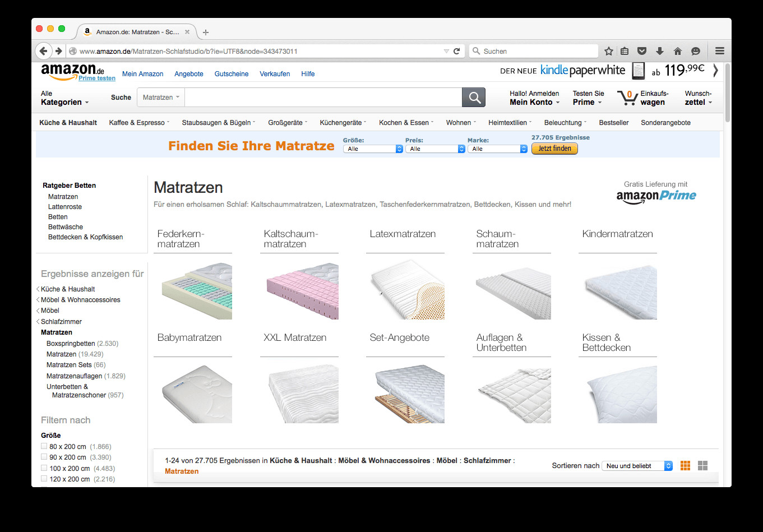Go forward with the browser forward arrow
The height and width of the screenshot is (532, 763).
[59, 51]
